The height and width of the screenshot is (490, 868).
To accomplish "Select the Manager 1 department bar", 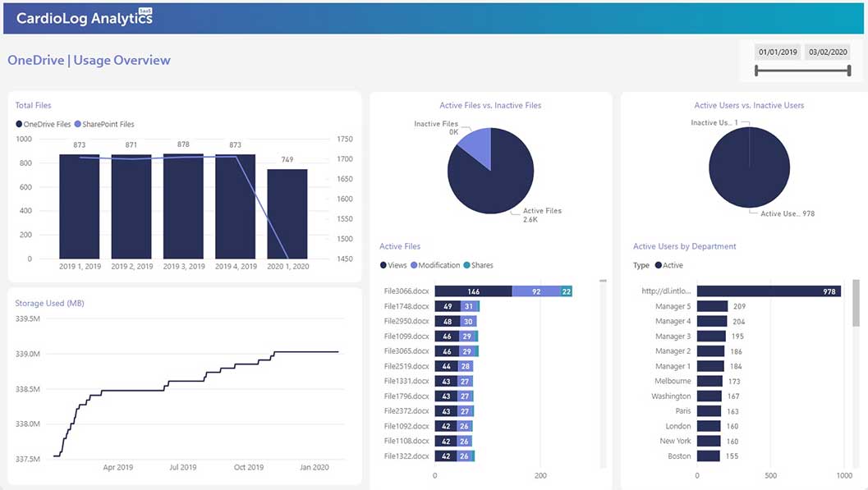I will point(711,366).
